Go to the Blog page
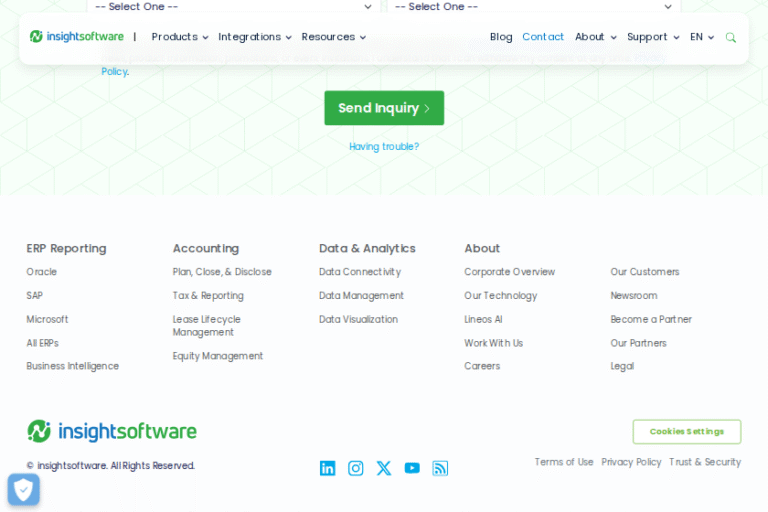 (501, 37)
